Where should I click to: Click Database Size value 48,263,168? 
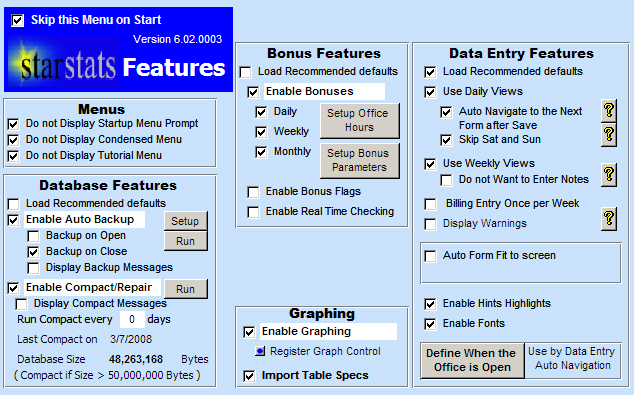pos(136,359)
